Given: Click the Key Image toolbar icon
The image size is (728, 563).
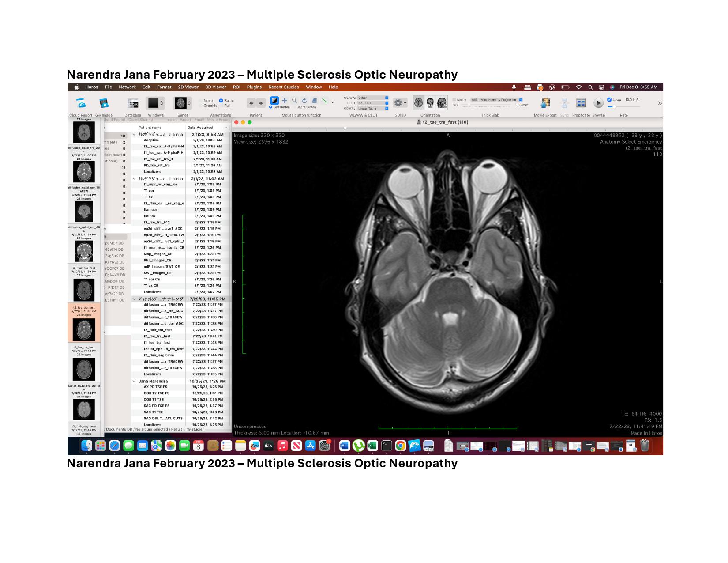Looking at the screenshot, I should [104, 103].
